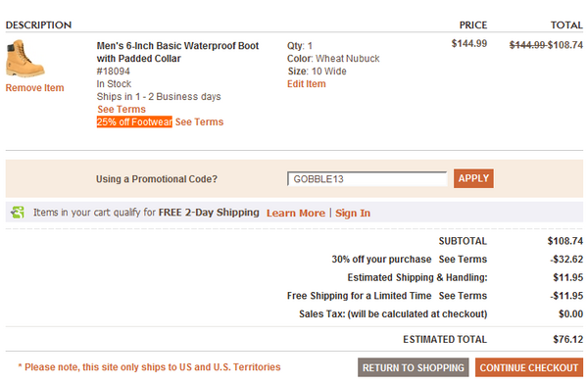Click the 25% off Footwear badge
Image resolution: width=588 pixels, height=384 pixels.
point(134,121)
